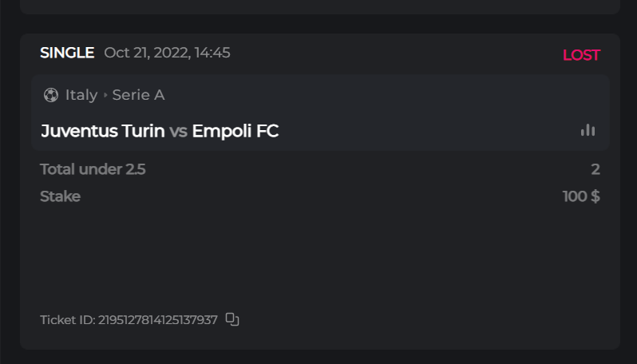637x364 pixels.
Task: Click the 'Ticket ID:' label
Action: [x=67, y=320]
